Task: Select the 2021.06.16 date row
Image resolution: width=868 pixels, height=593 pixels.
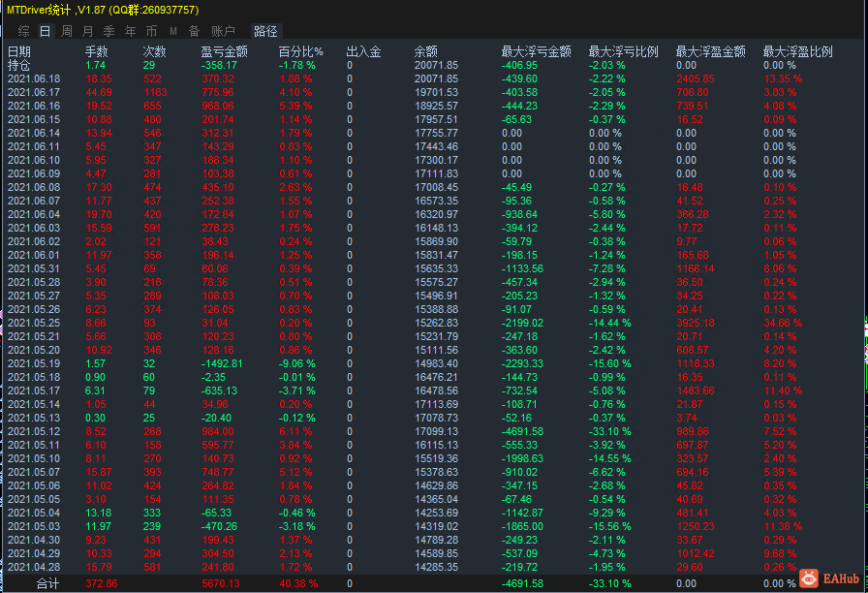Action: pos(34,107)
